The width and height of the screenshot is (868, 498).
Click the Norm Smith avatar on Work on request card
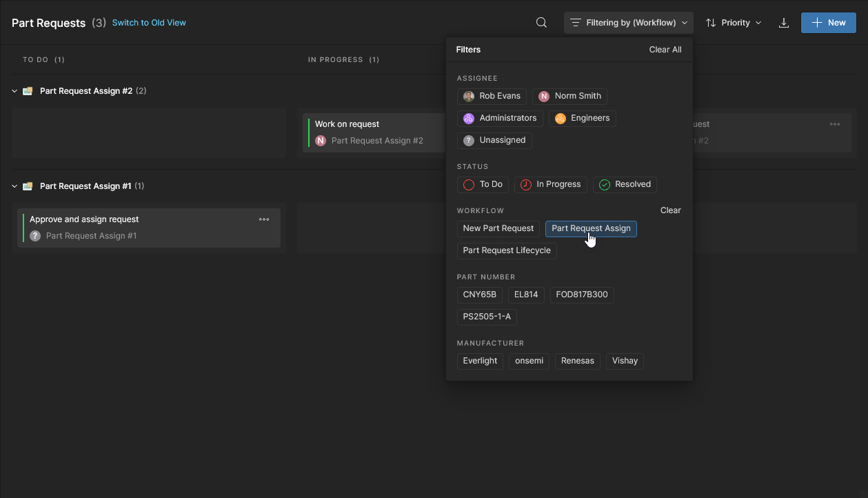point(321,141)
